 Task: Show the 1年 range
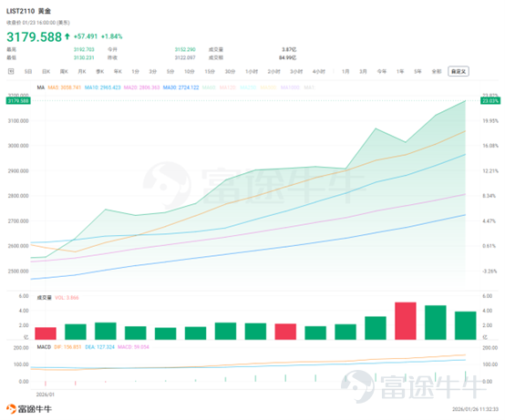[400, 71]
